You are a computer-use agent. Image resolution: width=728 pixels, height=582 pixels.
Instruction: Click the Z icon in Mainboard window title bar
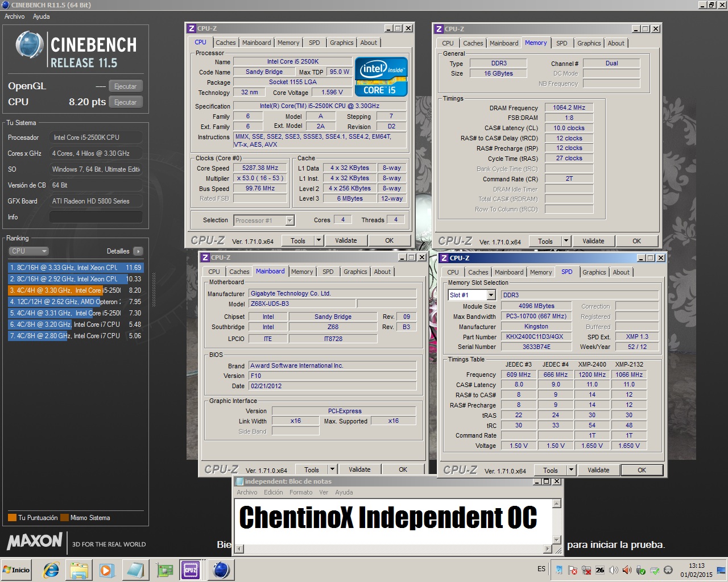click(205, 257)
